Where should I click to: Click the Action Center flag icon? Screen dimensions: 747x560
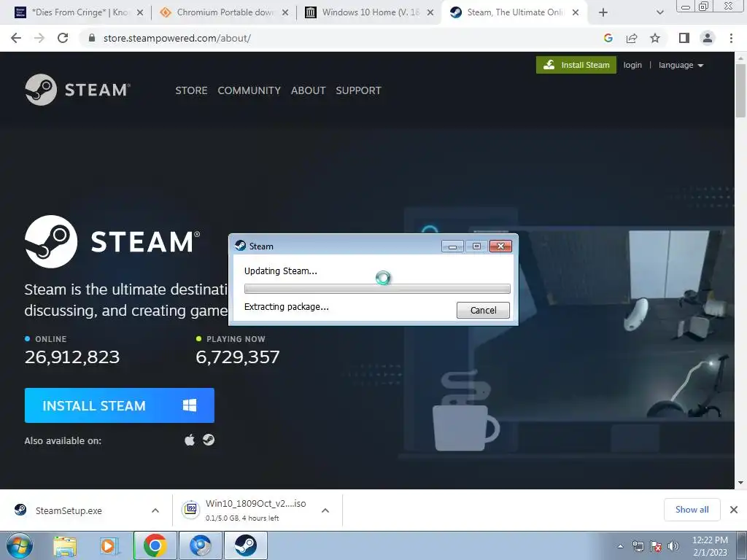[x=656, y=547]
